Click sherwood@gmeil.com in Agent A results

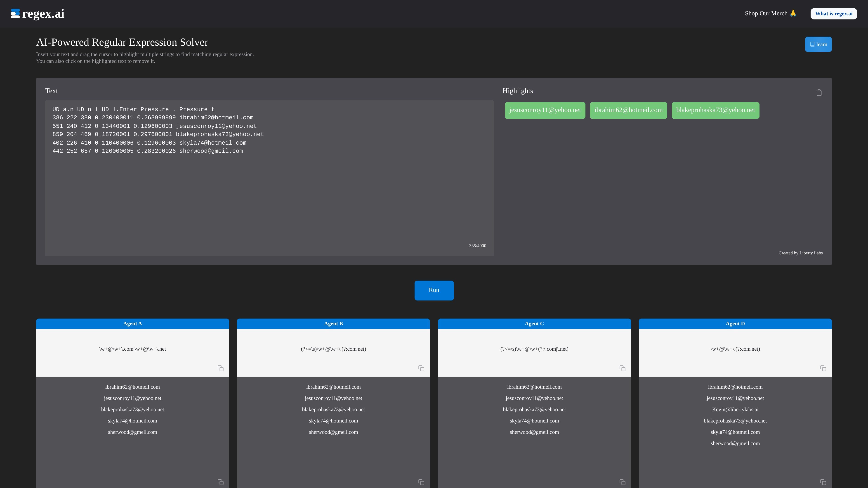coord(132,432)
